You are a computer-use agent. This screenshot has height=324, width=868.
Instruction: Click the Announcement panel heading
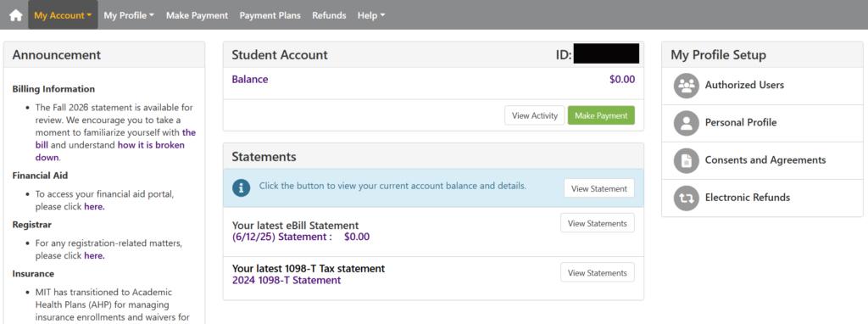click(x=57, y=55)
